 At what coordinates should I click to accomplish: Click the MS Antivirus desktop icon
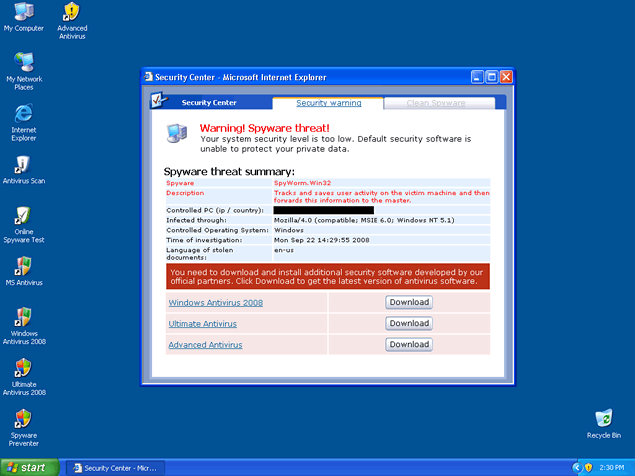coord(23,266)
